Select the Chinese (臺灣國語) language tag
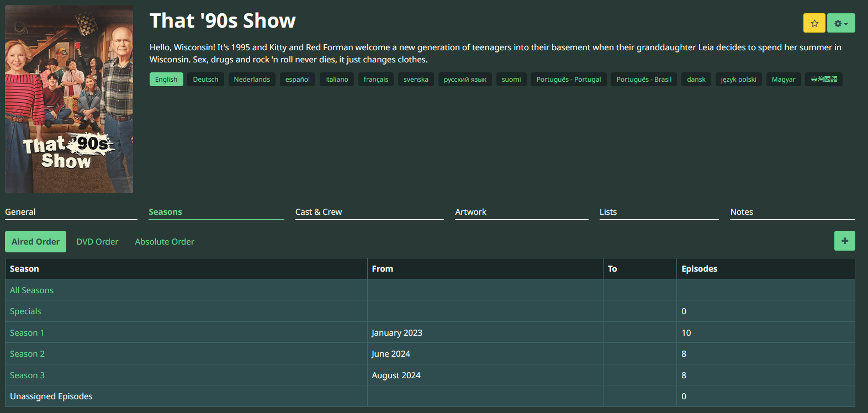868x413 pixels. coord(824,80)
